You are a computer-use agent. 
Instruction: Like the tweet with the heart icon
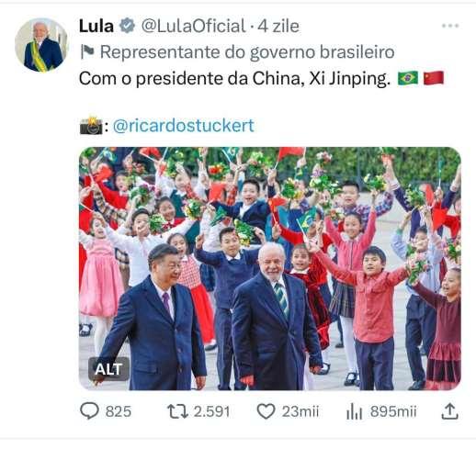266,411
